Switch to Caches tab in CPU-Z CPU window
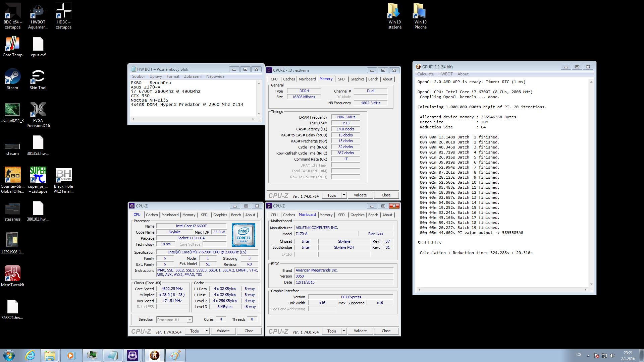 tap(152, 215)
